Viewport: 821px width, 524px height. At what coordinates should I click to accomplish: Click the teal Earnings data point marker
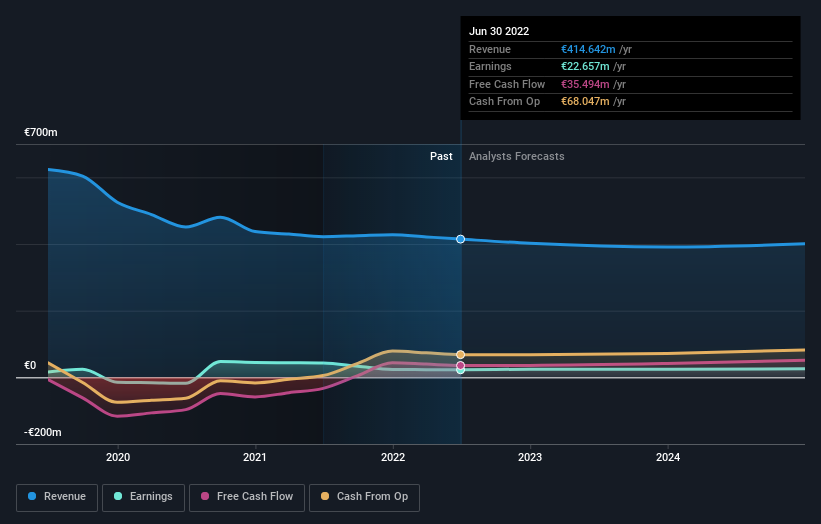(460, 371)
